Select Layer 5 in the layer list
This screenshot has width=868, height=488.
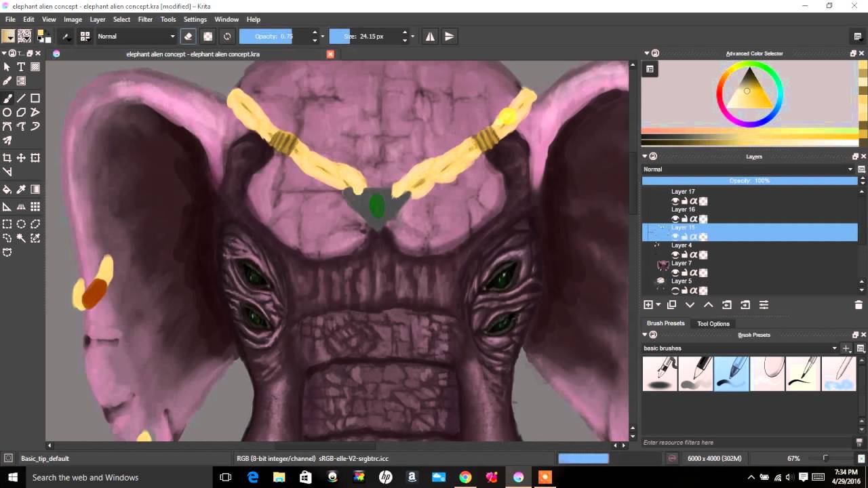click(749, 285)
